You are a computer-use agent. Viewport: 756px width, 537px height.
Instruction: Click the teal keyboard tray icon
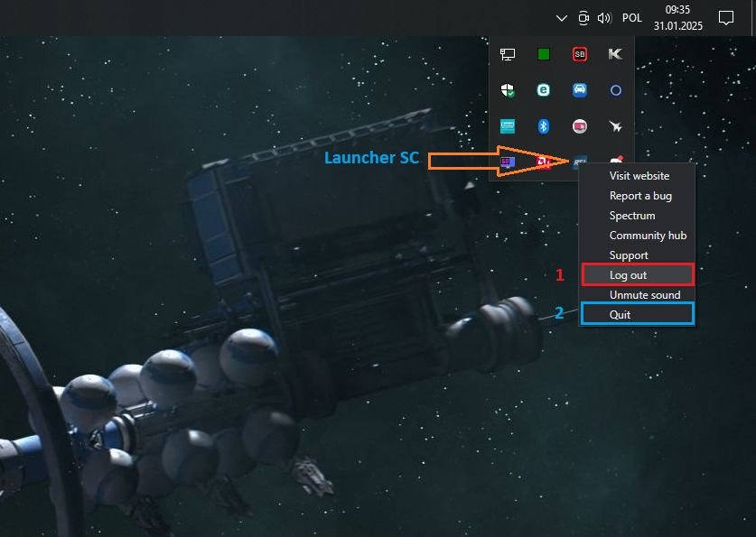(508, 126)
